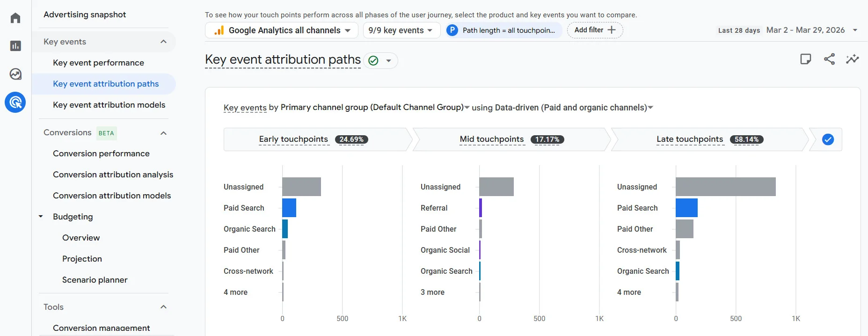The height and width of the screenshot is (336, 868).
Task: Go to Key event performance
Action: pyautogui.click(x=98, y=63)
